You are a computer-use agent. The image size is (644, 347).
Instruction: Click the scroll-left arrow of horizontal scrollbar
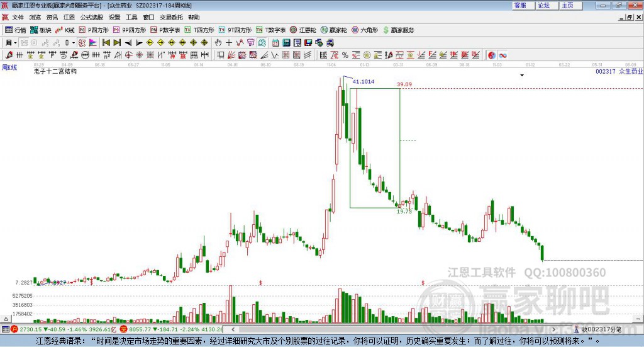233,329
